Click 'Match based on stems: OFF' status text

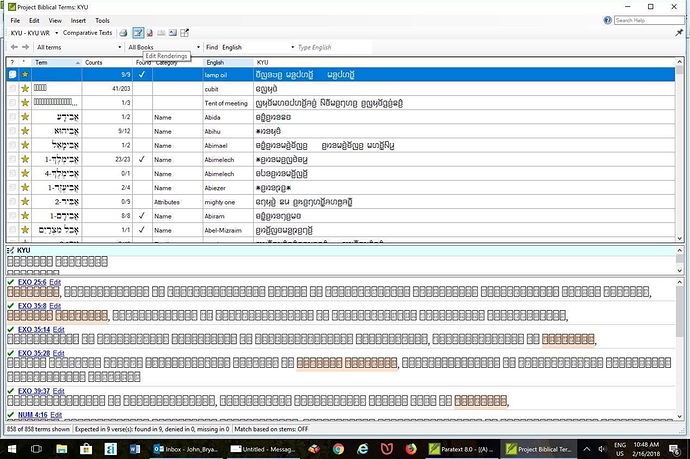tap(271, 429)
